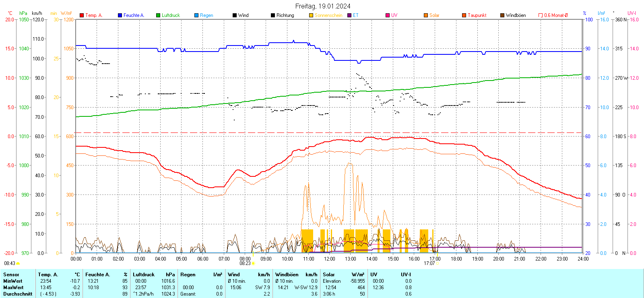Click the chart title Freitag, 19.01.2024
Image resolution: width=644 pixels, height=298 pixels.
(322, 6)
